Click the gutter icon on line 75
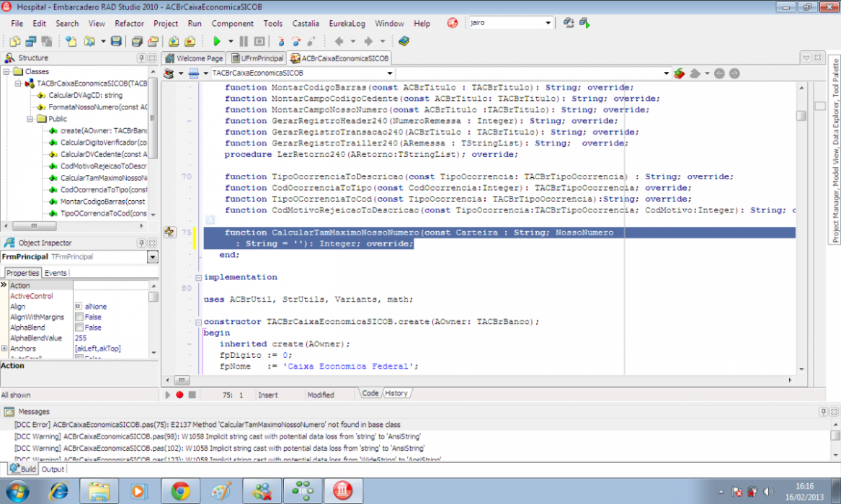The height and width of the screenshot is (504, 841). [169, 233]
